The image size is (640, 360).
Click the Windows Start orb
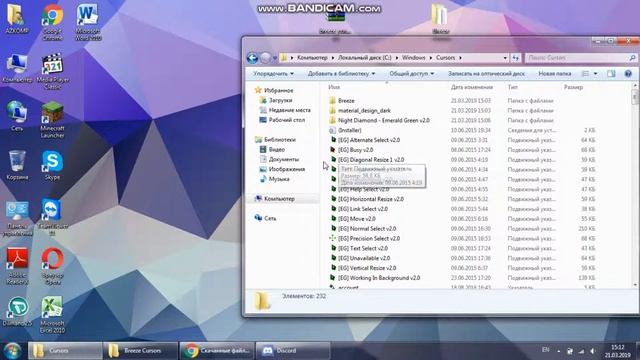click(12, 351)
